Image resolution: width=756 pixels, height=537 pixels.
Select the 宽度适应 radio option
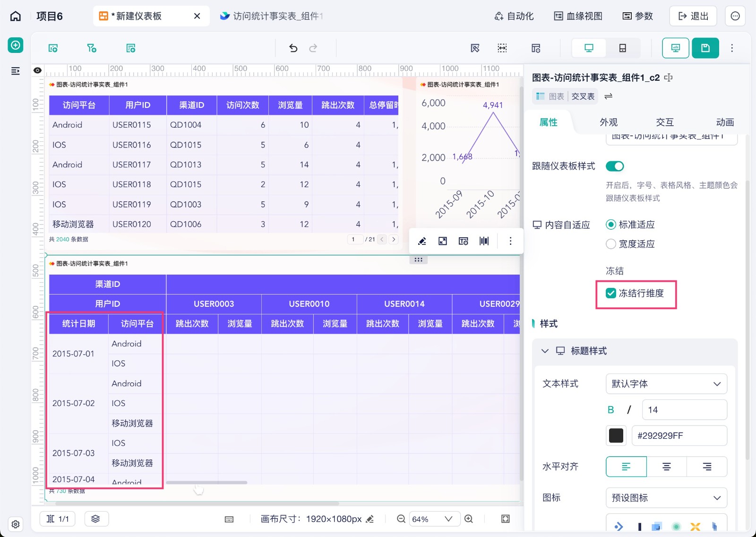(x=611, y=244)
